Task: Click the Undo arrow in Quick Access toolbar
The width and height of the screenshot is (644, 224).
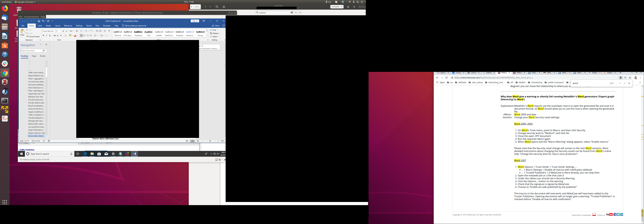Action: pos(43,21)
